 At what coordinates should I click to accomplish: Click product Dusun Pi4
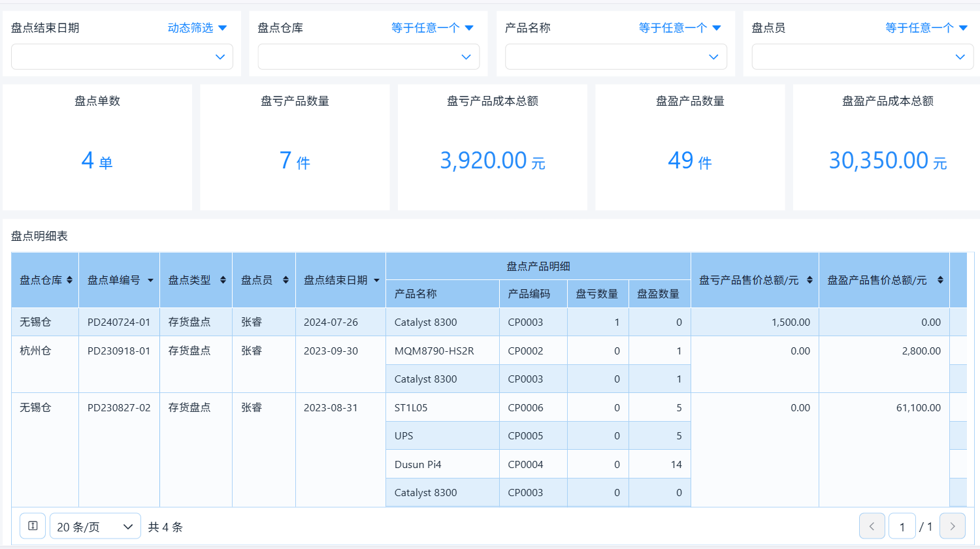point(418,464)
